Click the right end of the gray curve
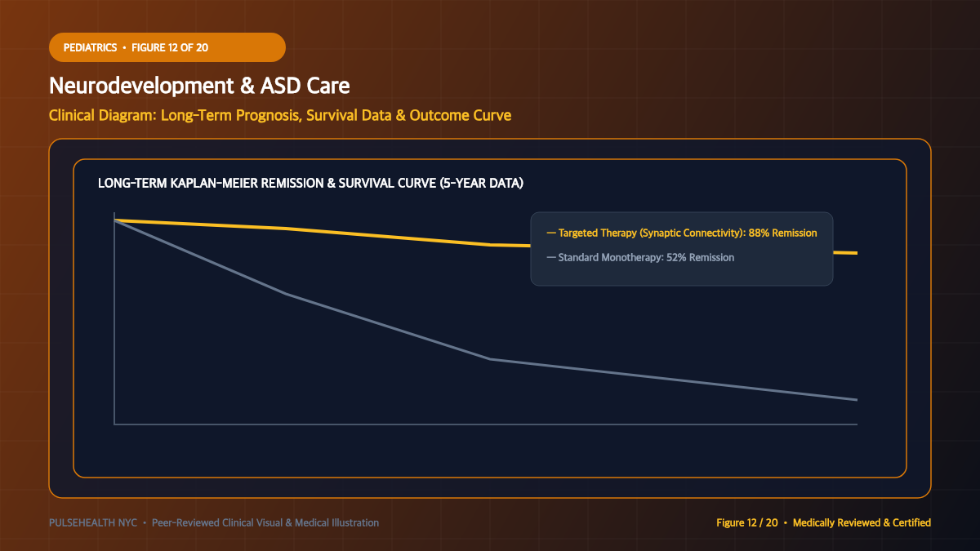This screenshot has height=551, width=980. 854,399
